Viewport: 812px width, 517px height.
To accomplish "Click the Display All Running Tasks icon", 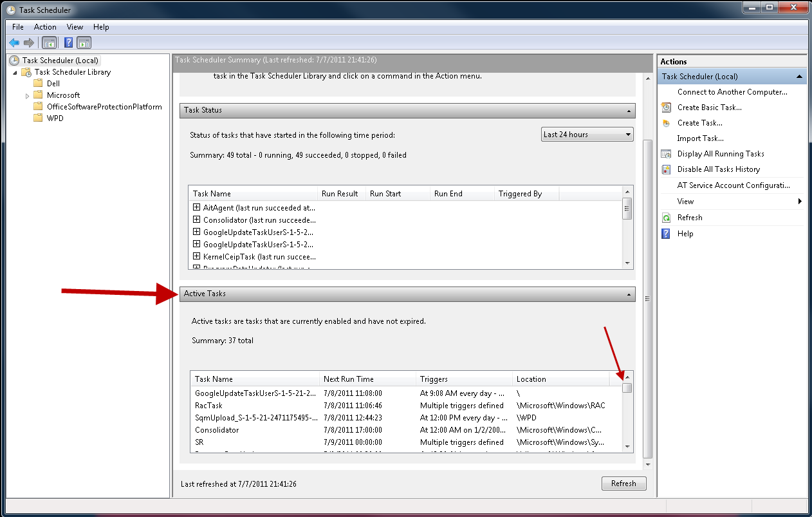I will (x=667, y=154).
